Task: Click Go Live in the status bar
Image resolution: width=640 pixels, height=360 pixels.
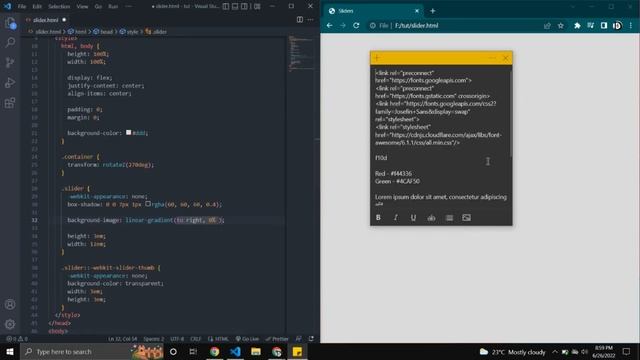Action: pyautogui.click(x=247, y=339)
